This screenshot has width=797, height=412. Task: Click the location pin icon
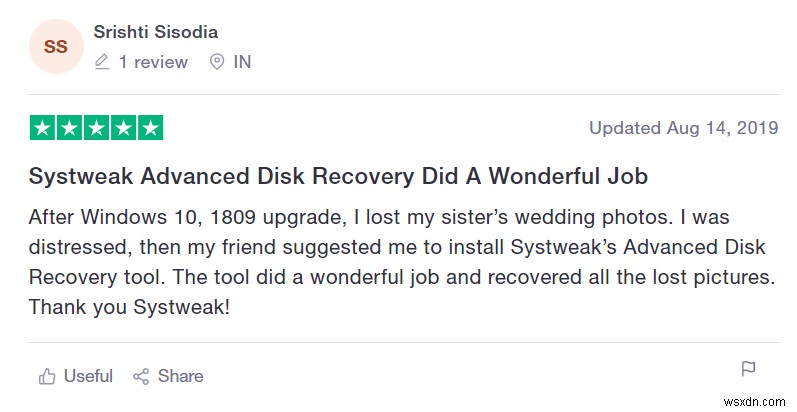pos(217,62)
